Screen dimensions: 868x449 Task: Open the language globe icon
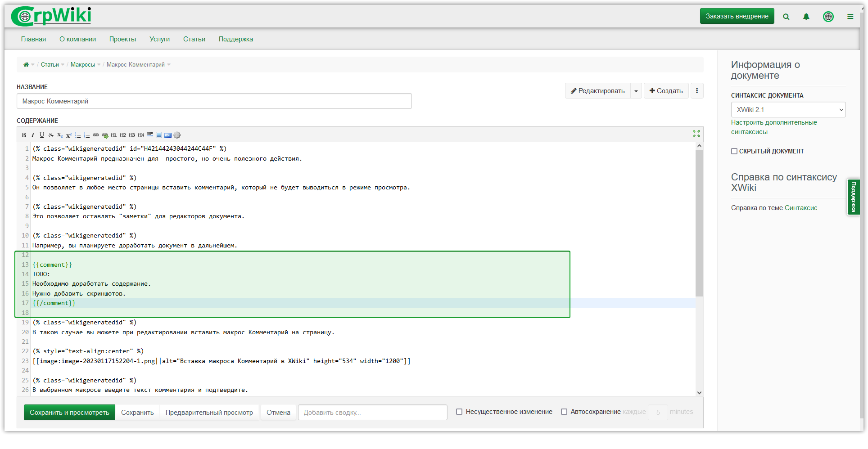point(828,17)
